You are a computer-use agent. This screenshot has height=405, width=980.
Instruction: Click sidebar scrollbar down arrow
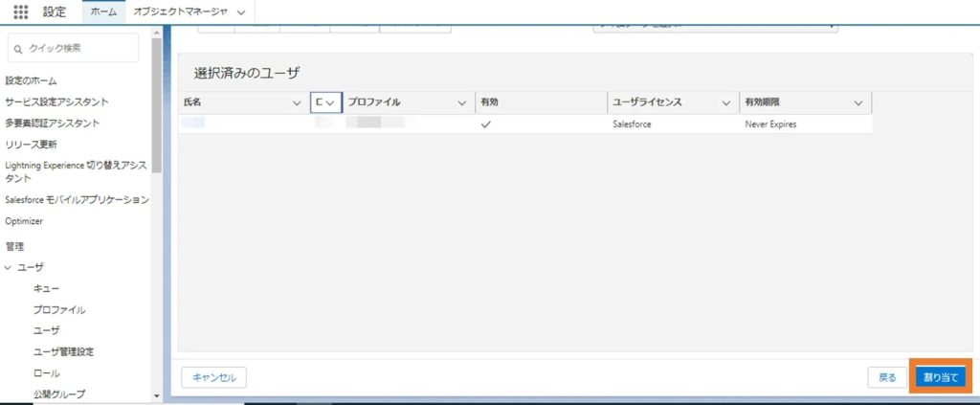(x=156, y=395)
